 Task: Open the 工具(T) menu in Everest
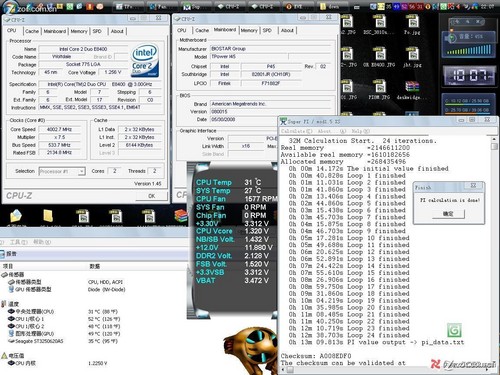coord(19,242)
